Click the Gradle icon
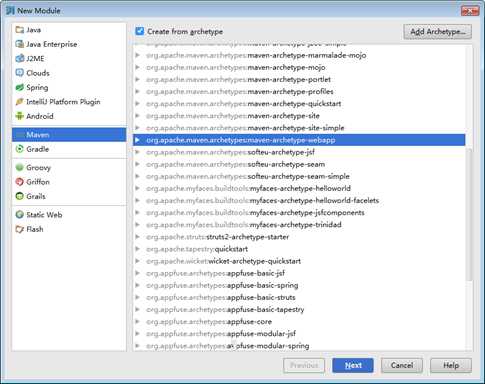485x384 pixels. click(x=20, y=149)
